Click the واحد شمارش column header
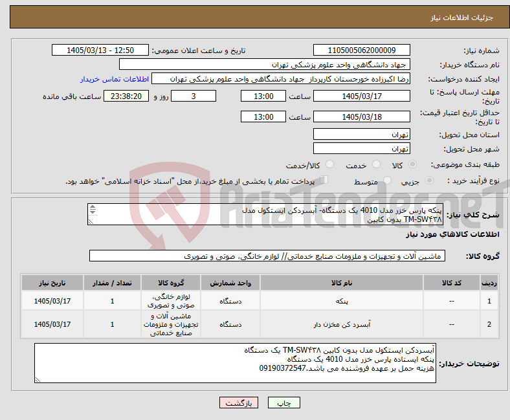 230,283
